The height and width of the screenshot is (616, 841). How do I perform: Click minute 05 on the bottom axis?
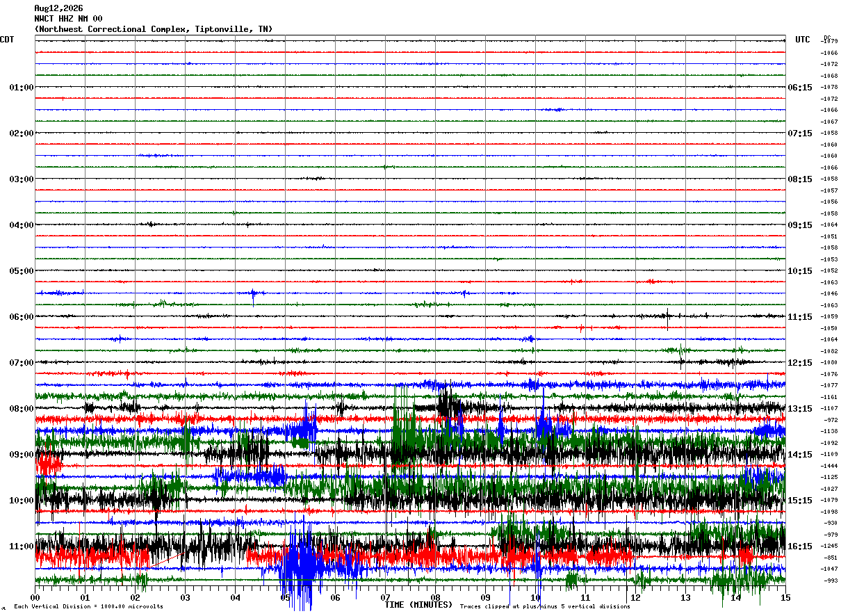[x=285, y=598]
